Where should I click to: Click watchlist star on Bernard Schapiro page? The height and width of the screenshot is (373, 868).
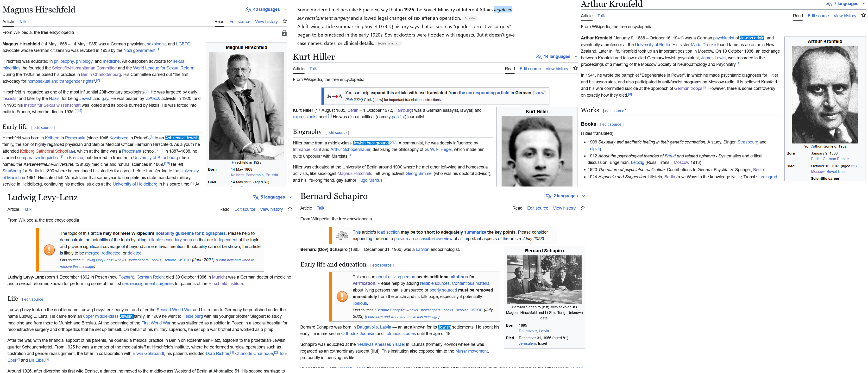[583, 208]
